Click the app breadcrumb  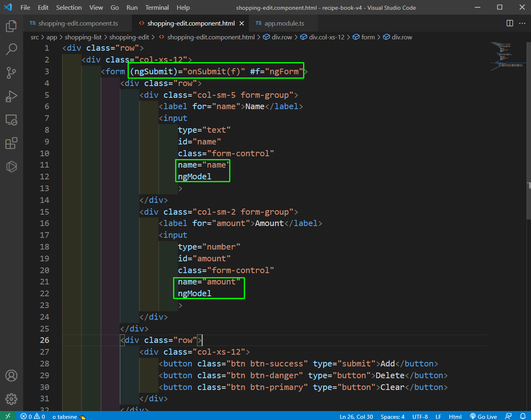[52, 37]
